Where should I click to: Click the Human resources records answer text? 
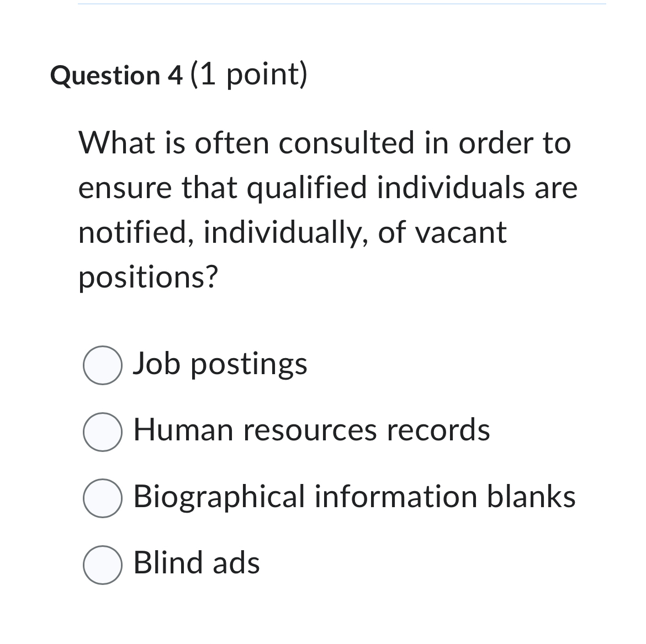point(311,431)
